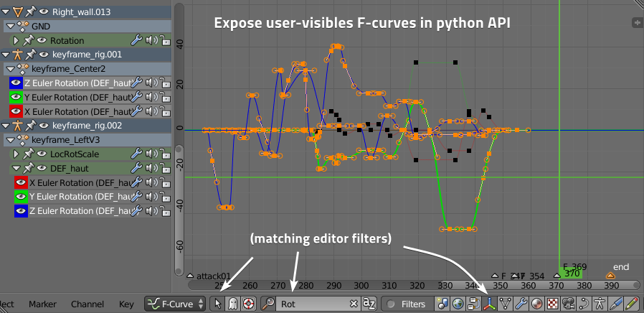Hide the Right_wall.013 channel with eye icon
The height and width of the screenshot is (313, 644).
(x=43, y=11)
